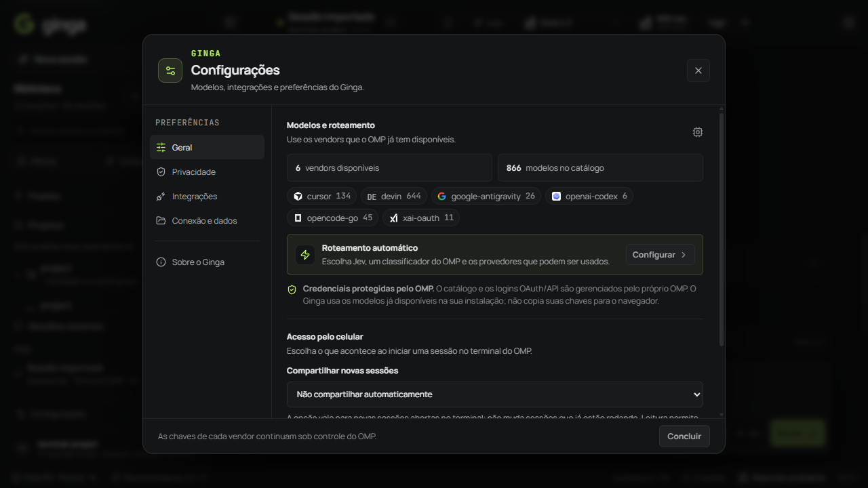Click the scrollbar down arrow
The image size is (868, 488).
pyautogui.click(x=722, y=414)
